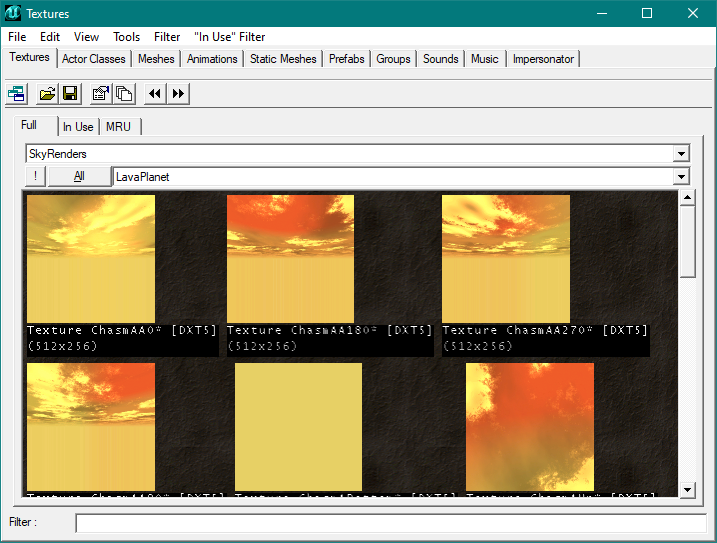Switch to the Impersonator tab
Screen dimensions: 717x543
click(543, 59)
